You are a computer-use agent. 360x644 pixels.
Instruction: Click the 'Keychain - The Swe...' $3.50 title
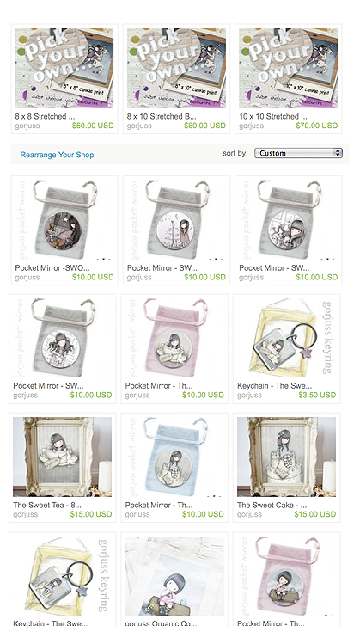pos(274,386)
